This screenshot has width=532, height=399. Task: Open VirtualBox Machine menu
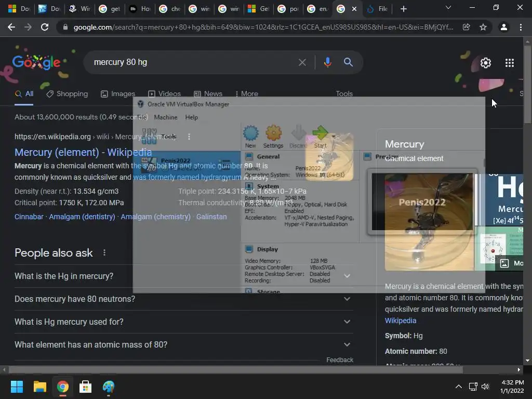tap(166, 117)
